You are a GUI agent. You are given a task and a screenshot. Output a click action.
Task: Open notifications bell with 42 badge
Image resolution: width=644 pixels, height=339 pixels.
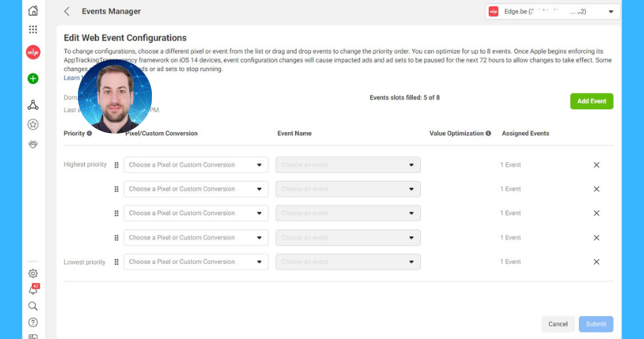(33, 290)
